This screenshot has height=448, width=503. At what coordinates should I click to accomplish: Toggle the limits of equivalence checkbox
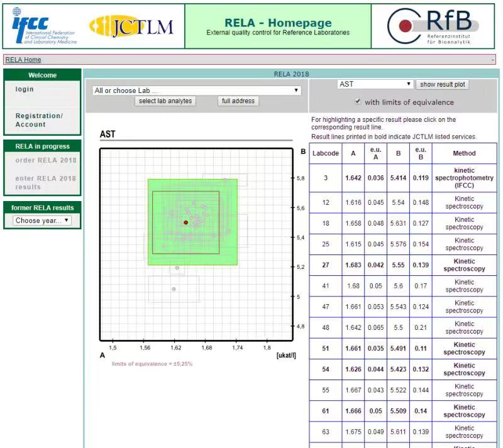pyautogui.click(x=358, y=102)
